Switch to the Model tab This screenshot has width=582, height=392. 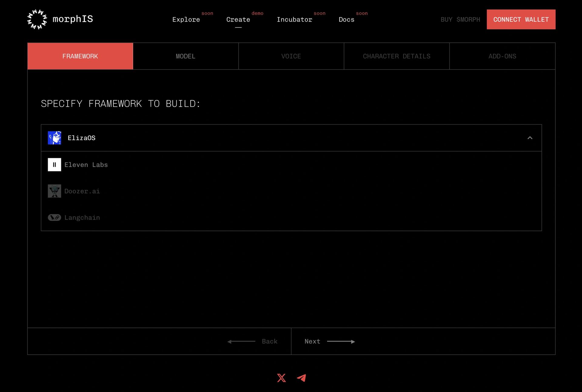pos(186,56)
